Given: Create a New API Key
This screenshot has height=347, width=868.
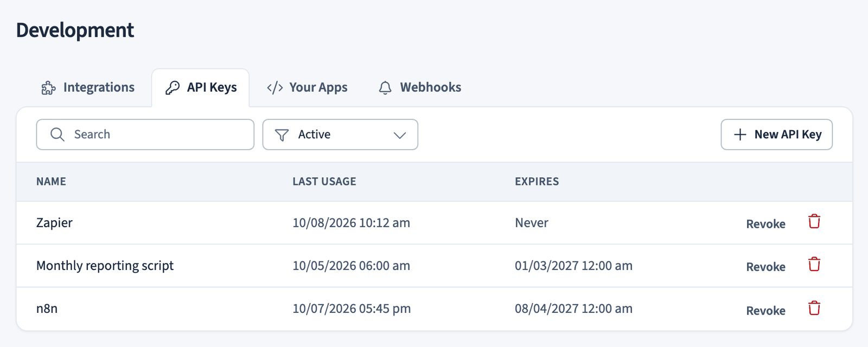Looking at the screenshot, I should (777, 134).
